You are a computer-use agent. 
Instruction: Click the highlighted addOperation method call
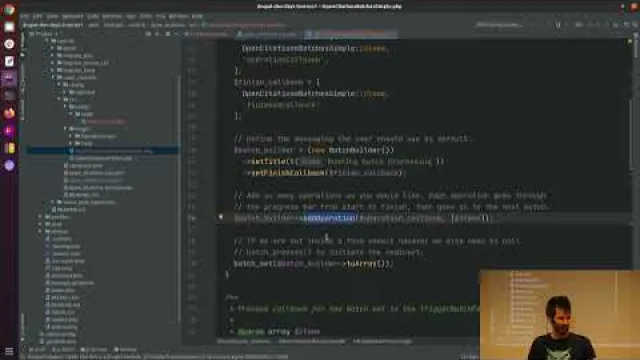click(x=330, y=218)
